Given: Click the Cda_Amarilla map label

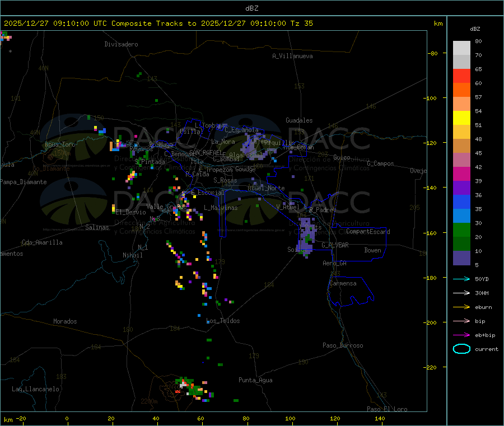Looking at the screenshot, I should (x=42, y=242).
